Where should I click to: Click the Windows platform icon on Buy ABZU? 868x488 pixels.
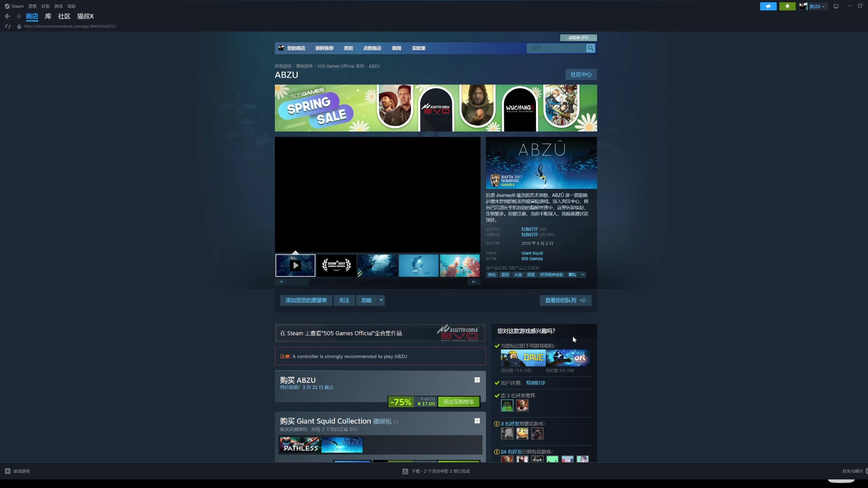tap(477, 380)
